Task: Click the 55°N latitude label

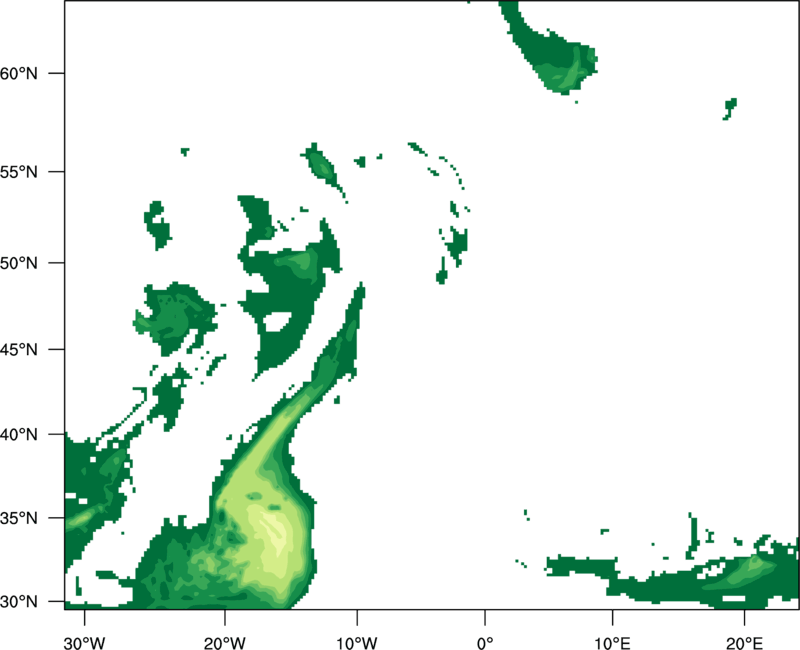Action: click(x=19, y=172)
